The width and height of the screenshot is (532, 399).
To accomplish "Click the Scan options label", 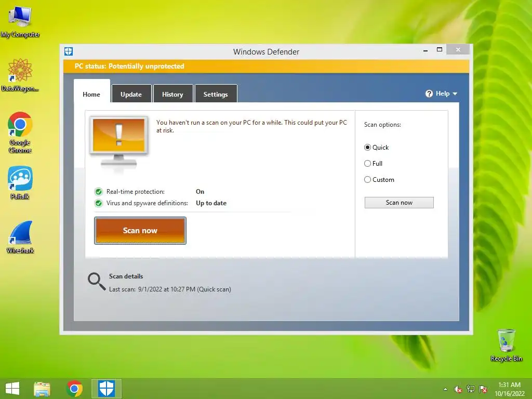I will pos(382,125).
